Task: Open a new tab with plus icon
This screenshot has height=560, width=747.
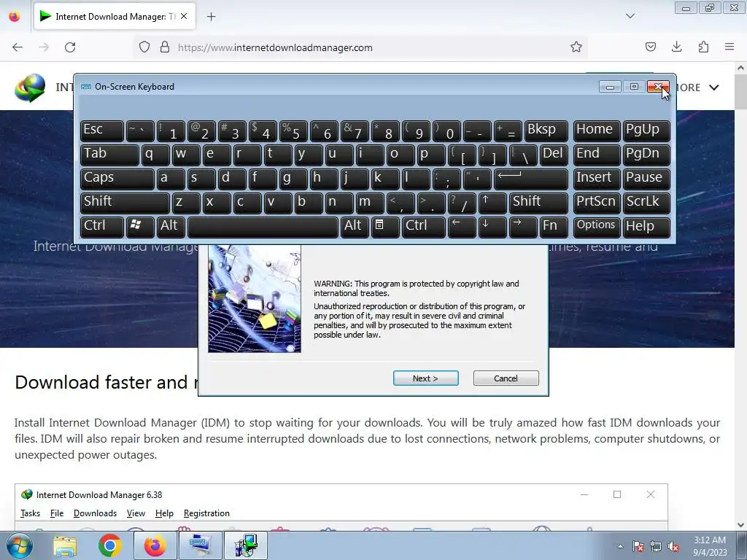Action: (x=212, y=17)
